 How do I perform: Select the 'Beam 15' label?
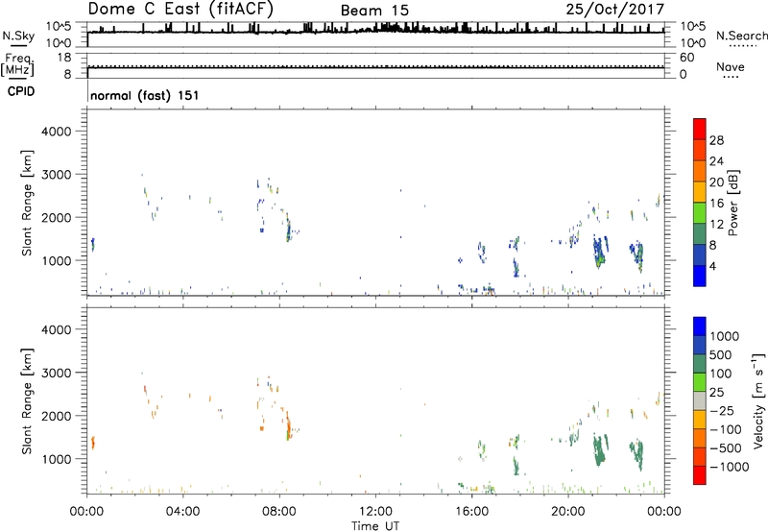click(x=374, y=11)
